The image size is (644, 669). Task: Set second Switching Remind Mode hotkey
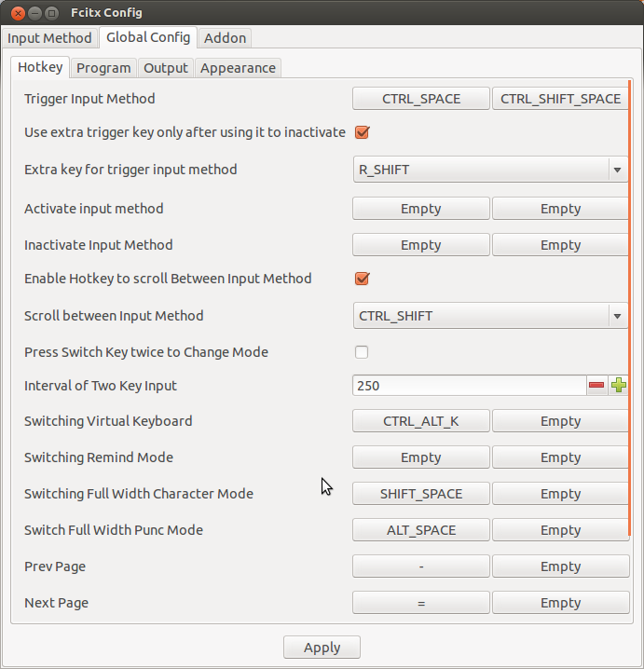point(560,457)
